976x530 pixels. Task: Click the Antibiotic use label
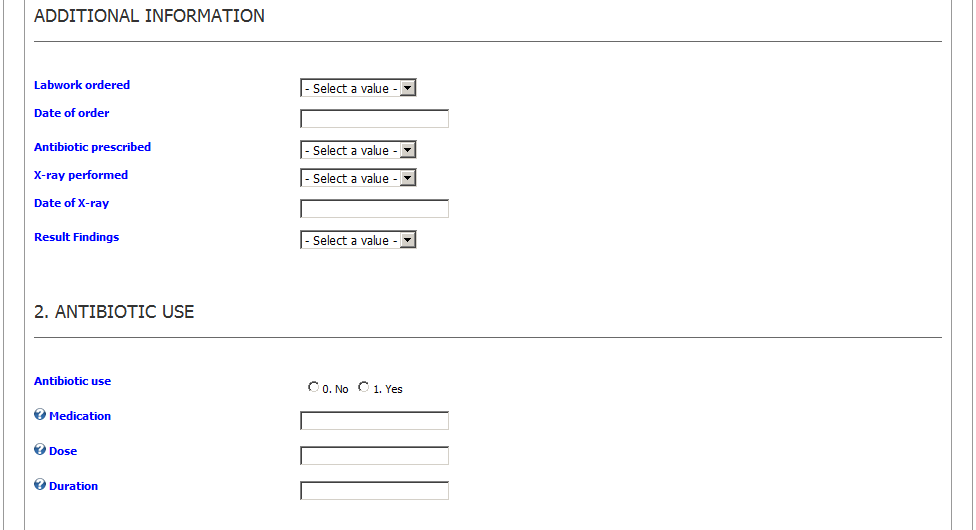tap(72, 381)
